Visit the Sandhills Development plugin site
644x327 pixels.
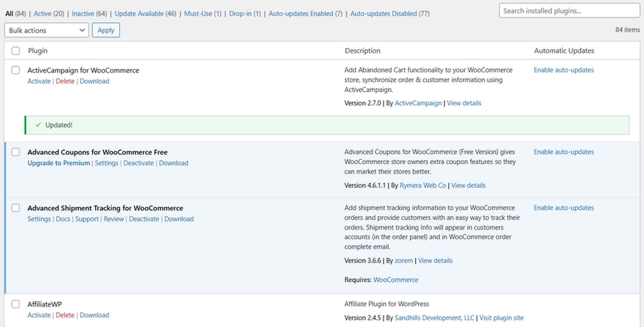501,317
